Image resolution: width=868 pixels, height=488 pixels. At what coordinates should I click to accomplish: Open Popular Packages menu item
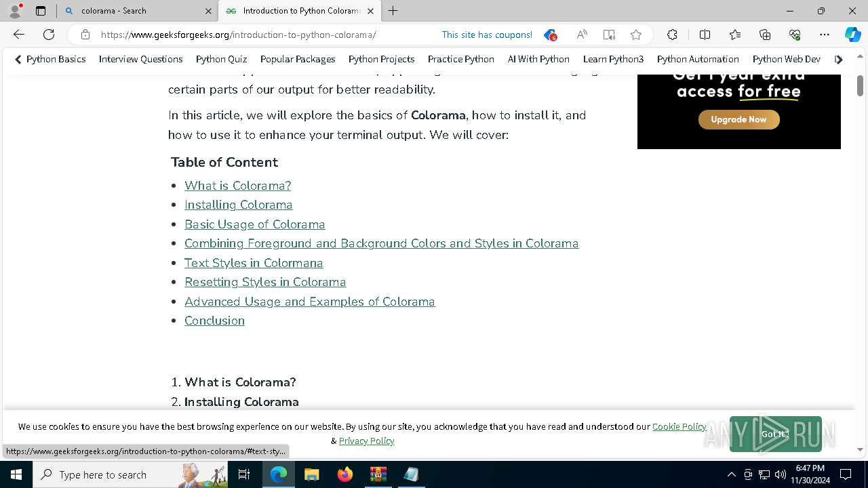(x=298, y=60)
